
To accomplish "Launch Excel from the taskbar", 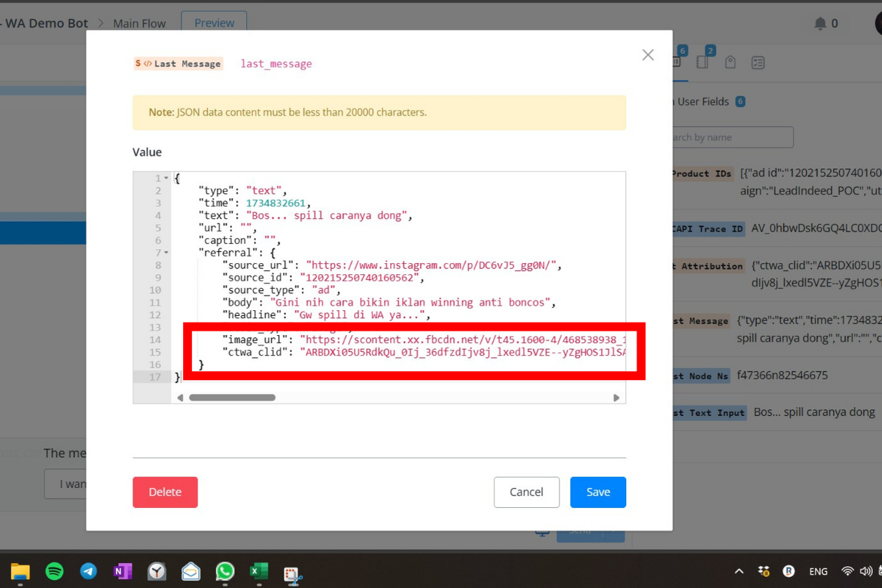I will pos(258,571).
